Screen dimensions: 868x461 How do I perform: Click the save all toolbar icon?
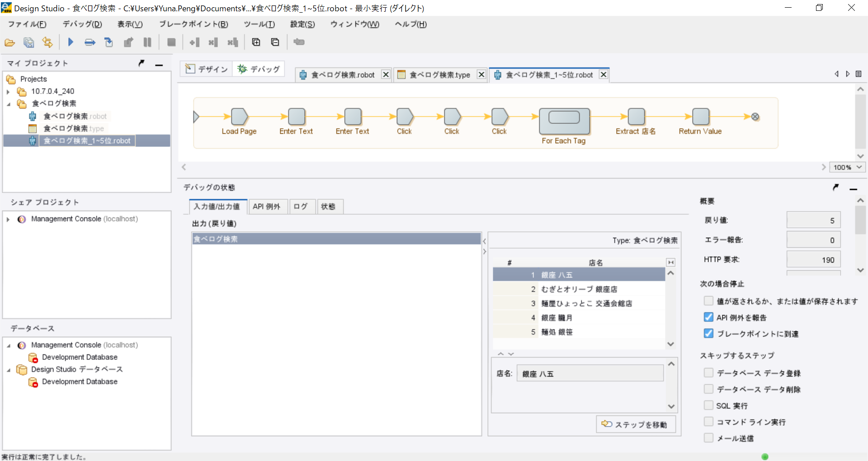click(29, 42)
